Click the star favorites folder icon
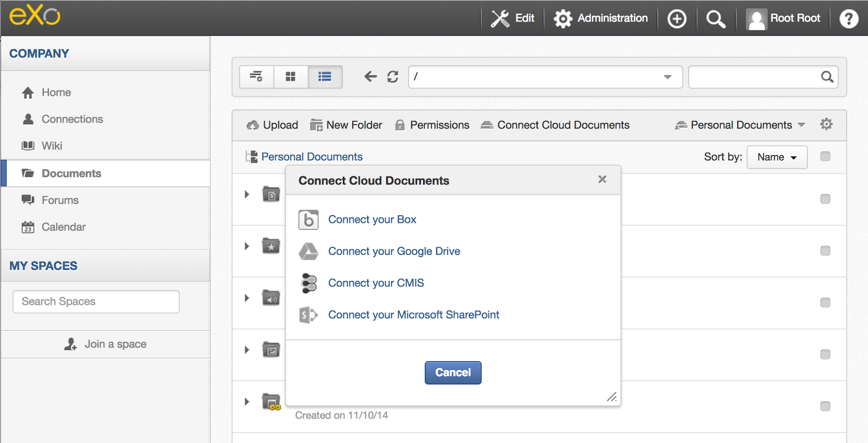The image size is (868, 443). 271,246
